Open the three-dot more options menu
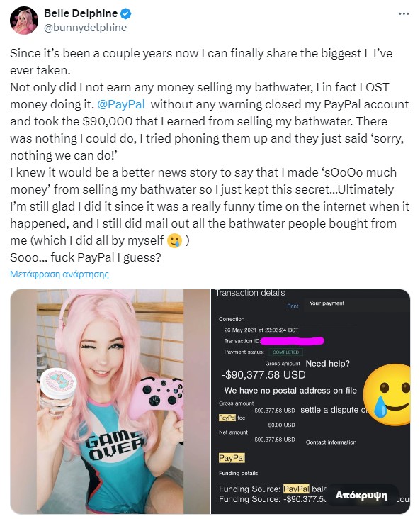 [x=404, y=14]
